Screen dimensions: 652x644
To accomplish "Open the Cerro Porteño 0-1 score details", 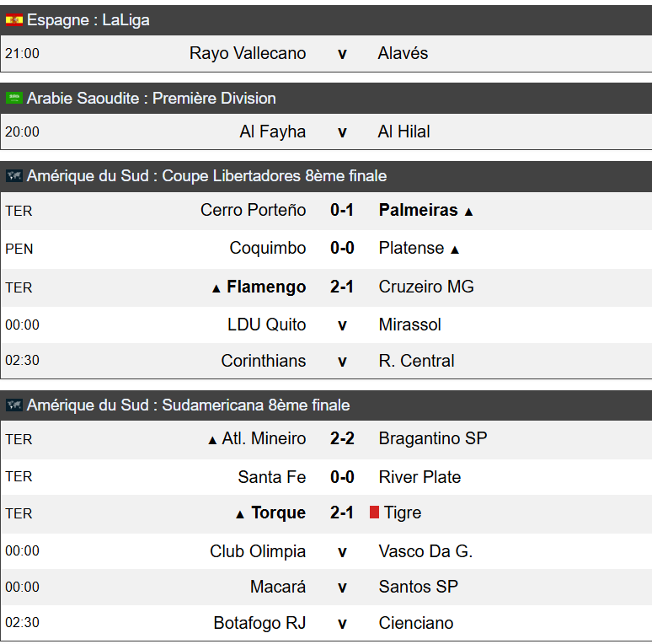I will (x=342, y=210).
